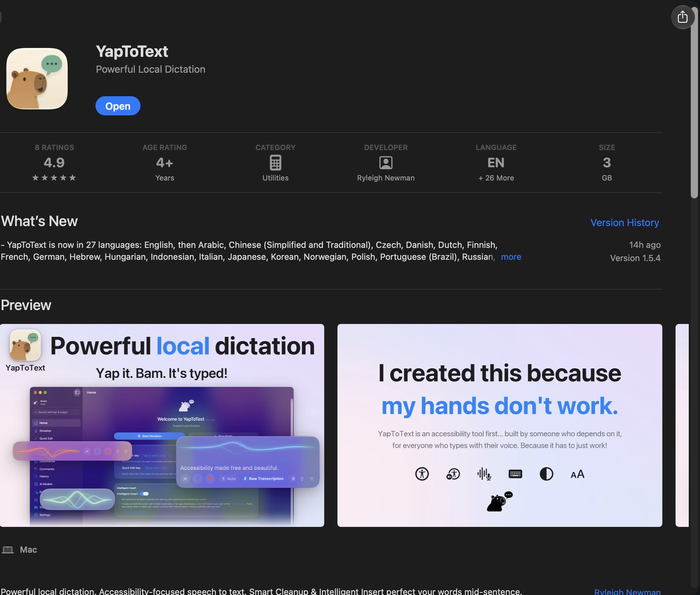Click the 'YapToText' title heading
The height and width of the screenshot is (595, 700).
pos(132,51)
